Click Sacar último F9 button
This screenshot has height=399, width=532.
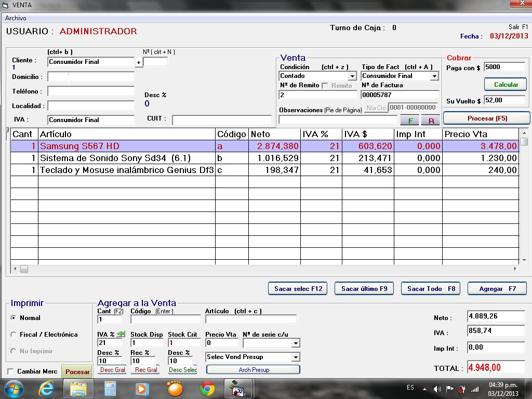(364, 289)
